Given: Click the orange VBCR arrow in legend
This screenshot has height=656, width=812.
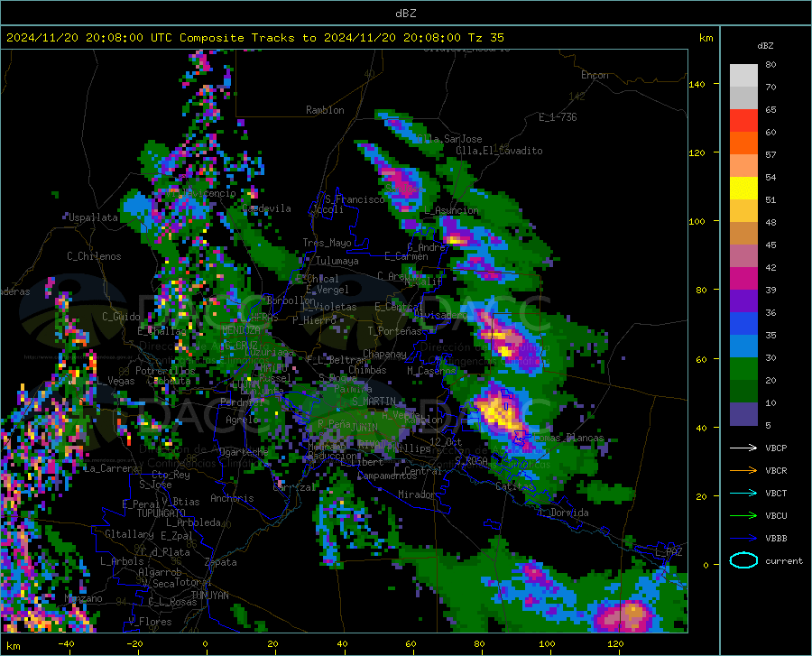Looking at the screenshot, I should [x=743, y=471].
